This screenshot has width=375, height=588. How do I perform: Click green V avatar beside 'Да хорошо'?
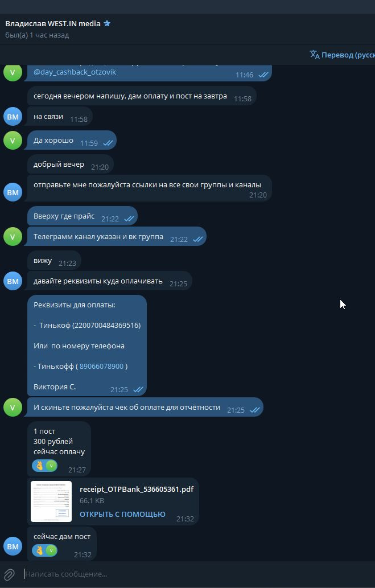coord(13,141)
